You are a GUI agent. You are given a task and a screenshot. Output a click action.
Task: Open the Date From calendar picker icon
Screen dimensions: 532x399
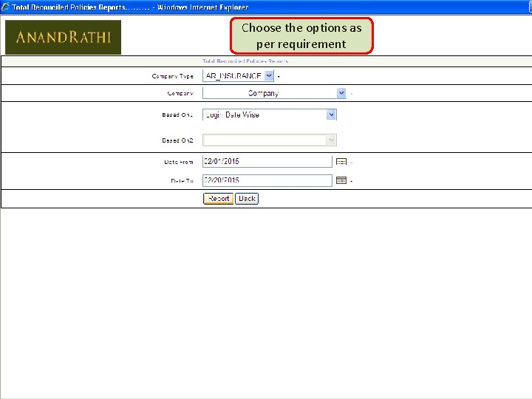tap(341, 162)
